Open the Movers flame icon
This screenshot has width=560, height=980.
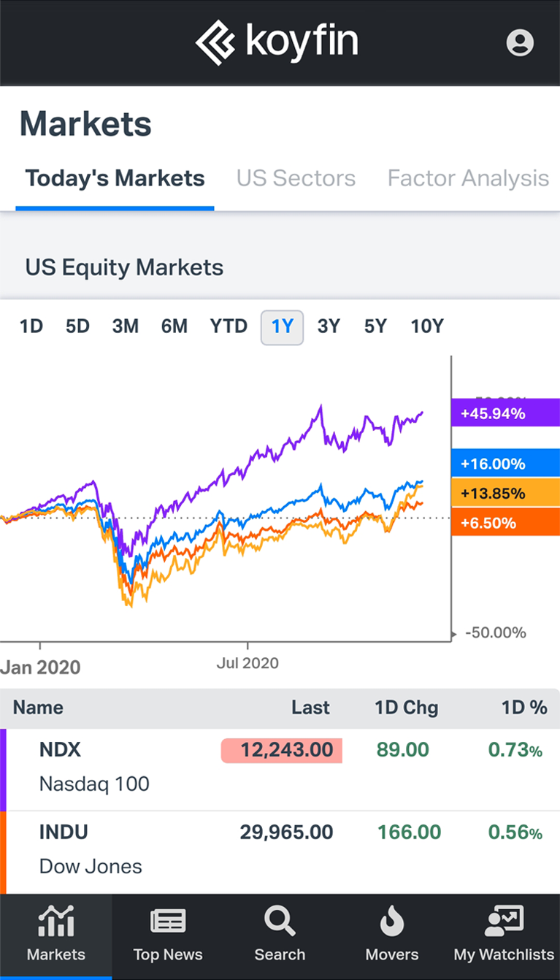pyautogui.click(x=392, y=923)
